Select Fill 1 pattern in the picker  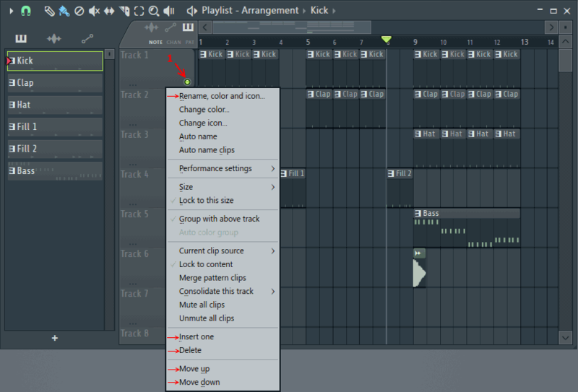click(x=55, y=127)
